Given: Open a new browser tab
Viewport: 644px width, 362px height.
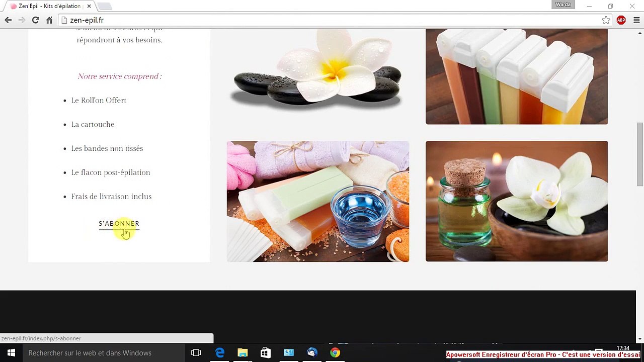Looking at the screenshot, I should [104, 6].
